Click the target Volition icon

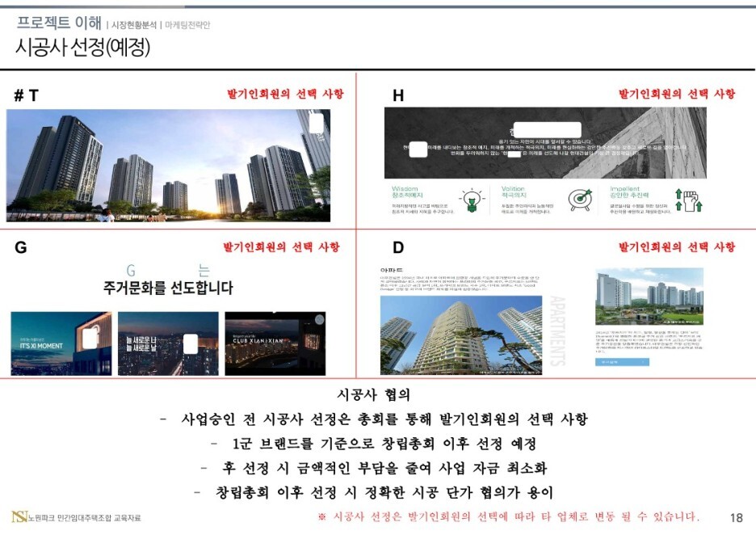tap(580, 200)
